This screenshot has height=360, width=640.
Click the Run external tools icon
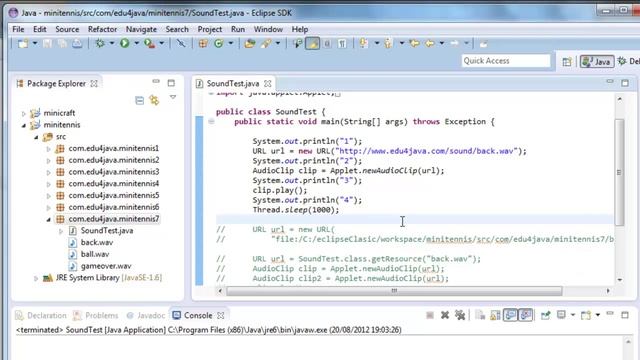(x=149, y=43)
